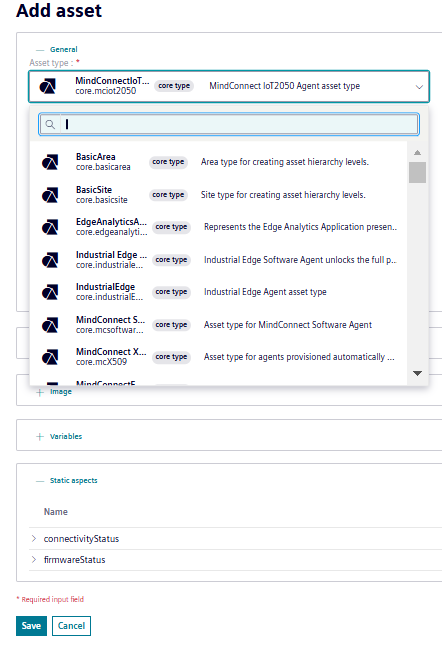This screenshot has height=645, width=442.
Task: Click the selected MindConnectIoT... type icon
Action: coord(48,86)
